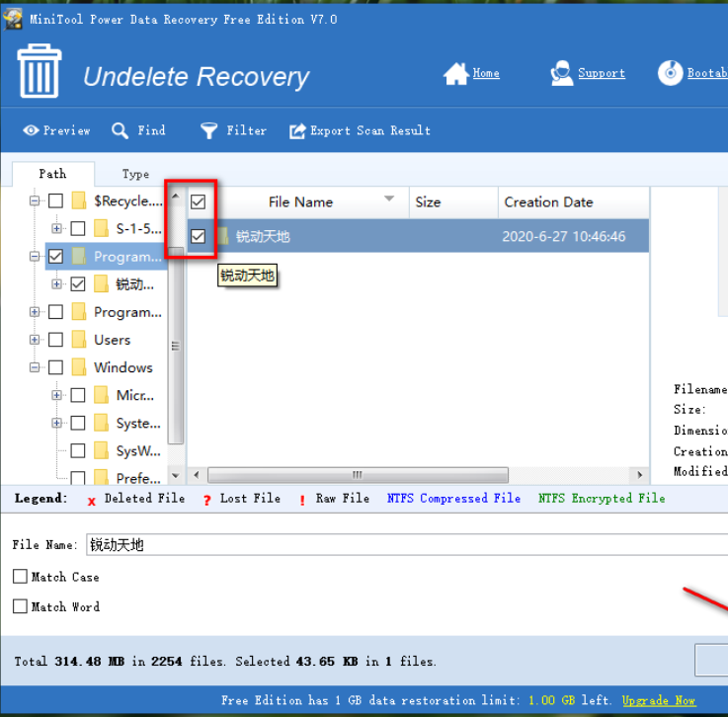728x717 pixels.
Task: Uncheck the 锐动天地 row checkbox in file list
Action: tap(199, 236)
